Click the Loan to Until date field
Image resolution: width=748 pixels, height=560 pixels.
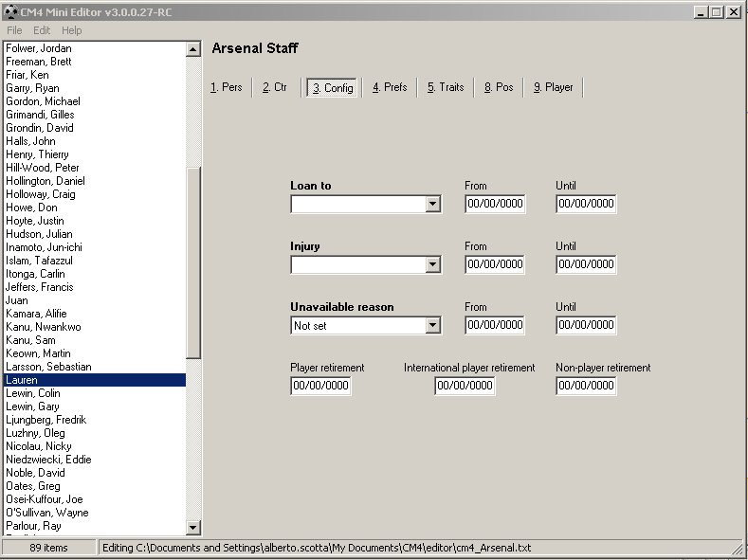coord(586,204)
